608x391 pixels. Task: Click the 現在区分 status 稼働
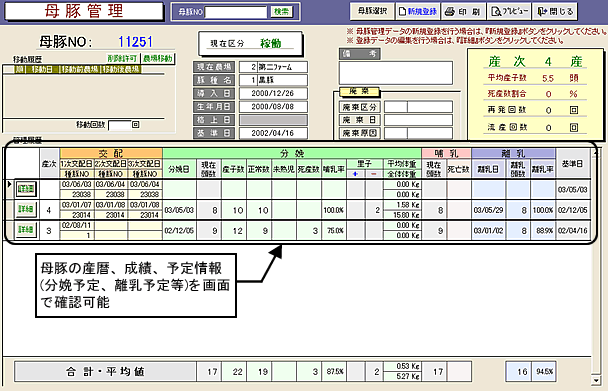click(270, 43)
